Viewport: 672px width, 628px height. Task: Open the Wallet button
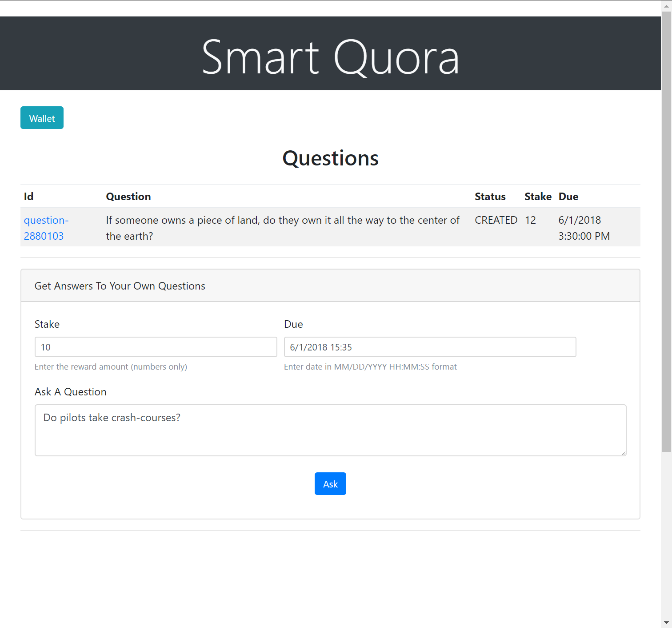(42, 118)
